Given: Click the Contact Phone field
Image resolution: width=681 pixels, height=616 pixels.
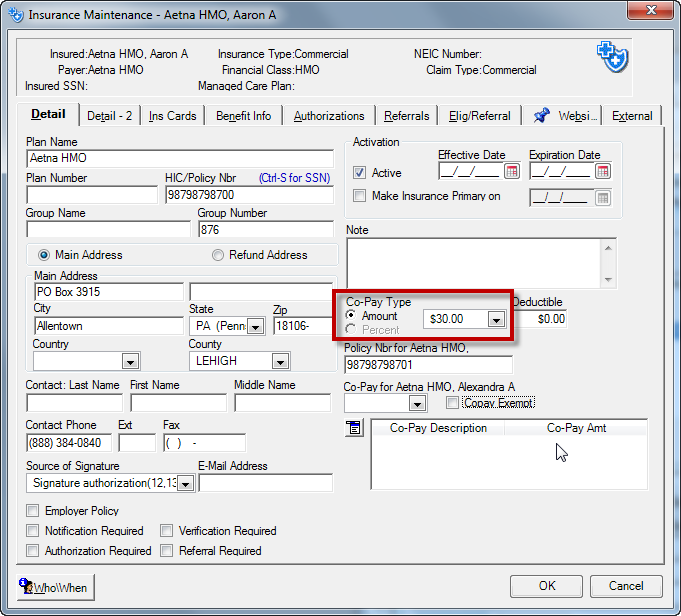Looking at the screenshot, I should coord(69,443).
